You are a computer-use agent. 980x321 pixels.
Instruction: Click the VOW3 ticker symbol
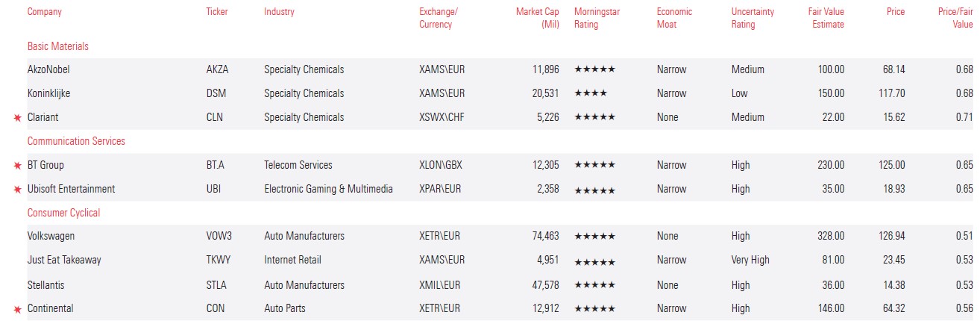pos(219,236)
